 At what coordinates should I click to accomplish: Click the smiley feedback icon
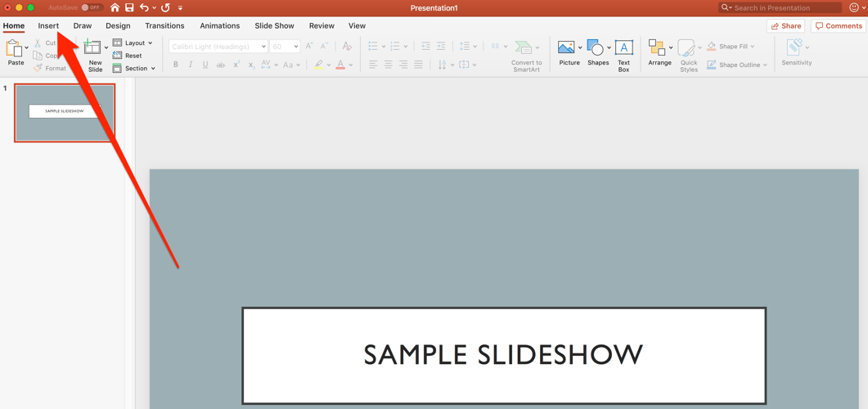coord(853,7)
